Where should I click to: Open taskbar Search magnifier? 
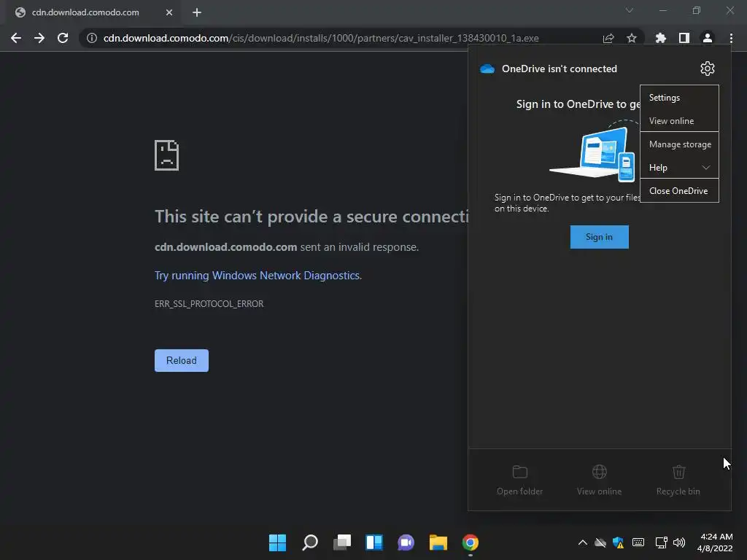(309, 542)
